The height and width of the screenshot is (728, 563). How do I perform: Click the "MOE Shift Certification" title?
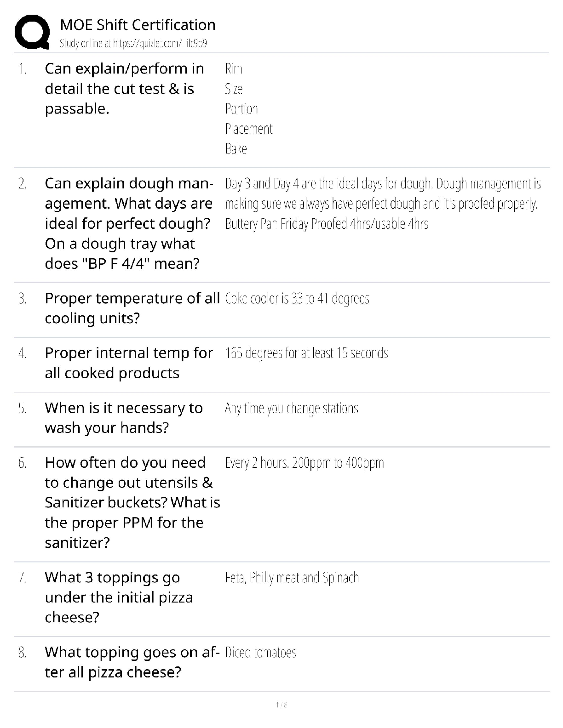click(x=138, y=25)
